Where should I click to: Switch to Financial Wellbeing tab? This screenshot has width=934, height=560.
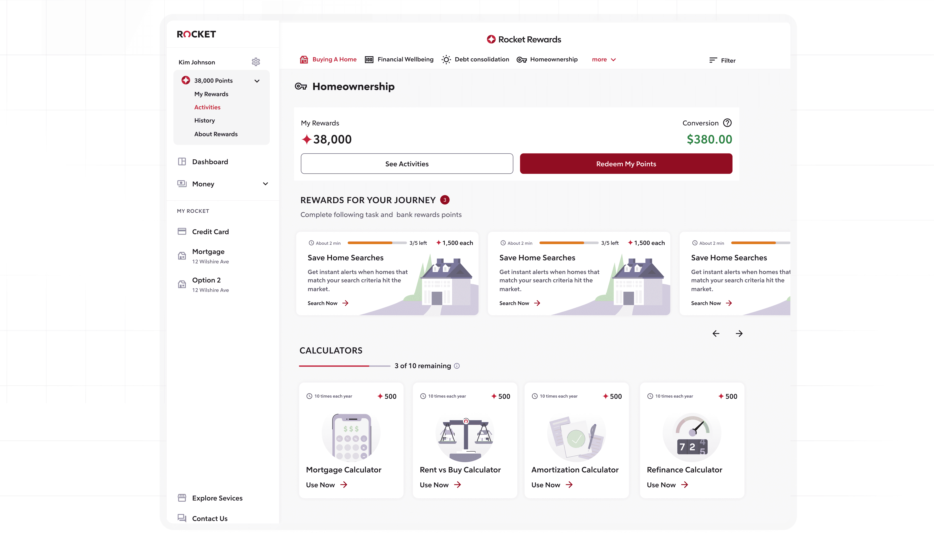point(399,60)
